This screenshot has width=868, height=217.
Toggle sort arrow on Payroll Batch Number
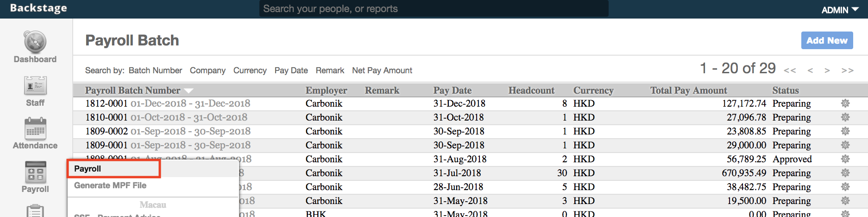tap(189, 91)
